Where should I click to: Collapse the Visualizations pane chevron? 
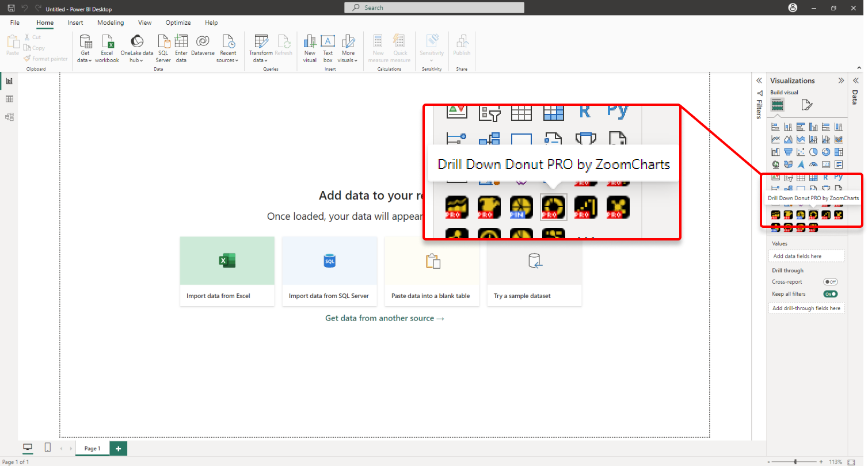[x=841, y=81]
